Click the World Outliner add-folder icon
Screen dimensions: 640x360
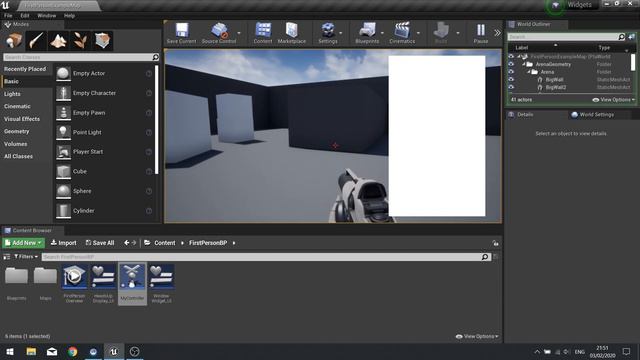coord(631,37)
